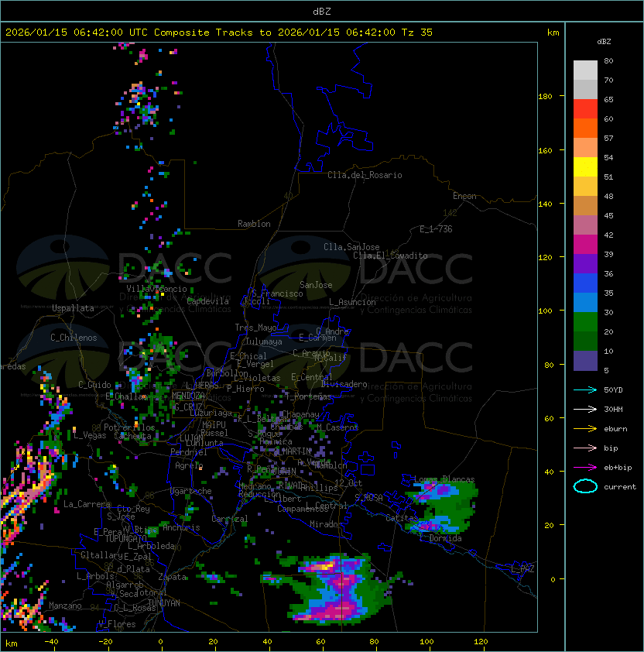Click the pink bip arrow in legend
This screenshot has height=652, width=644.
[585, 448]
